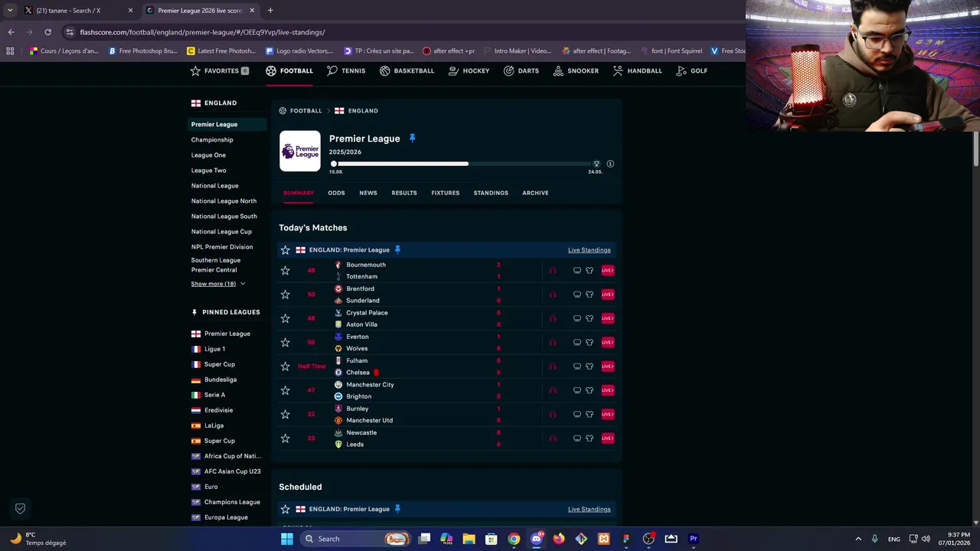The width and height of the screenshot is (980, 551).
Task: Click the Chelsea red card indicator
Action: pos(376,373)
